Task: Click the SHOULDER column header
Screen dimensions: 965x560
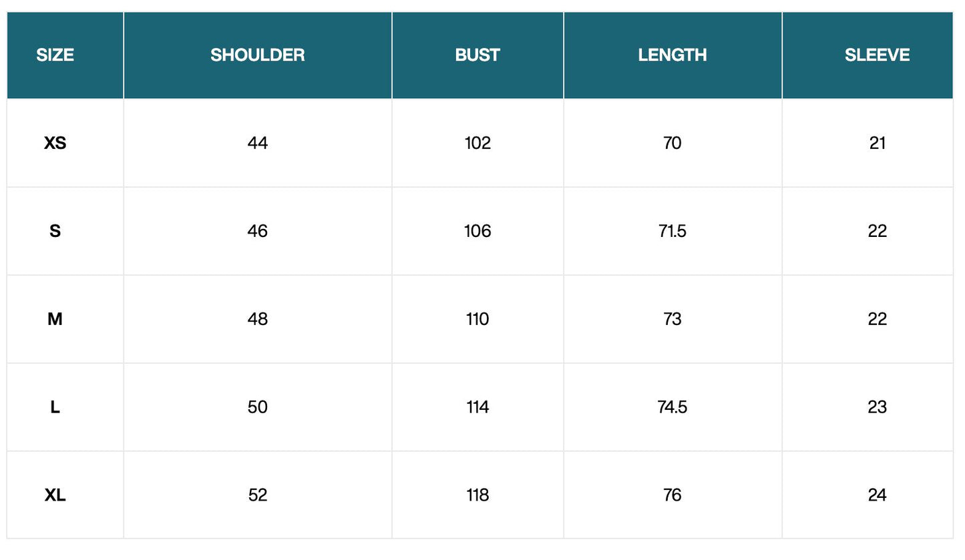Action: 257,55
